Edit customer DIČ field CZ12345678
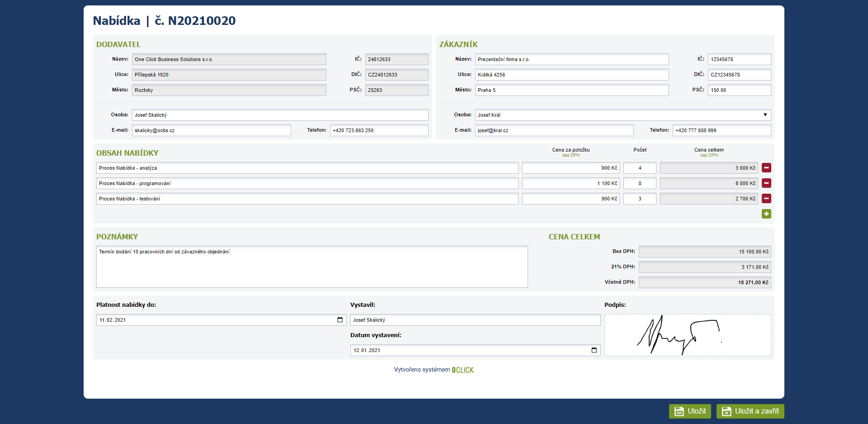This screenshot has height=424, width=868. [x=739, y=75]
